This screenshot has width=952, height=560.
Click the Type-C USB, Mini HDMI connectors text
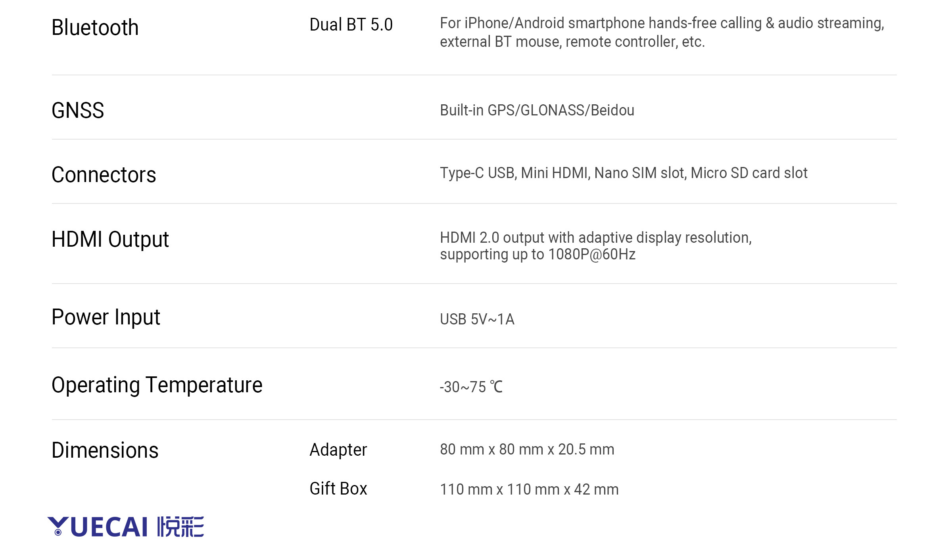coord(624,173)
